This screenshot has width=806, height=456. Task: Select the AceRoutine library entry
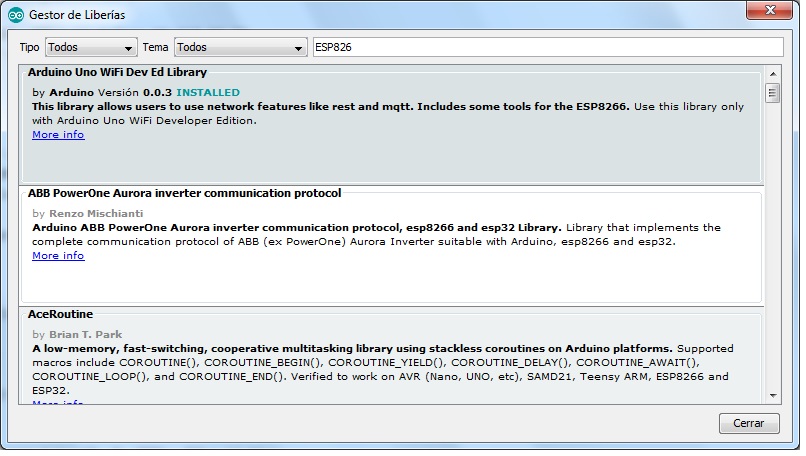pos(391,357)
